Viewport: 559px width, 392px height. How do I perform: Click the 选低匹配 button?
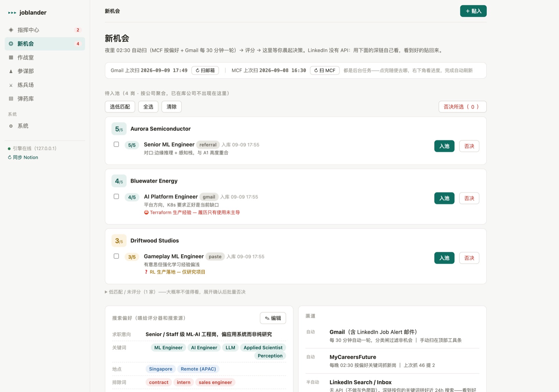[x=120, y=107]
